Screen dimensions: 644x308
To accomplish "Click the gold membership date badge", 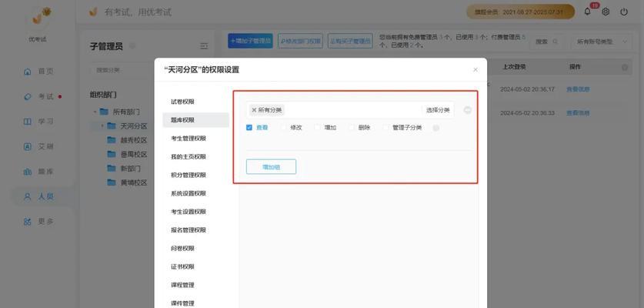I will [x=520, y=12].
